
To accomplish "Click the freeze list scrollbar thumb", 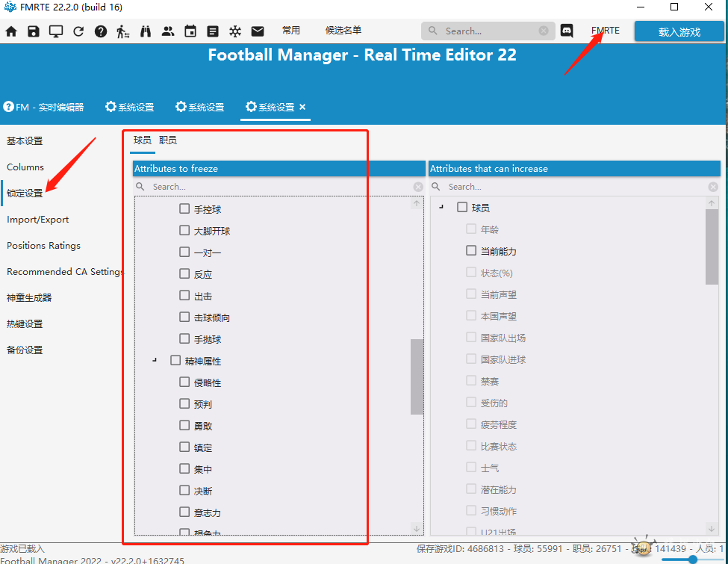I will coord(417,376).
